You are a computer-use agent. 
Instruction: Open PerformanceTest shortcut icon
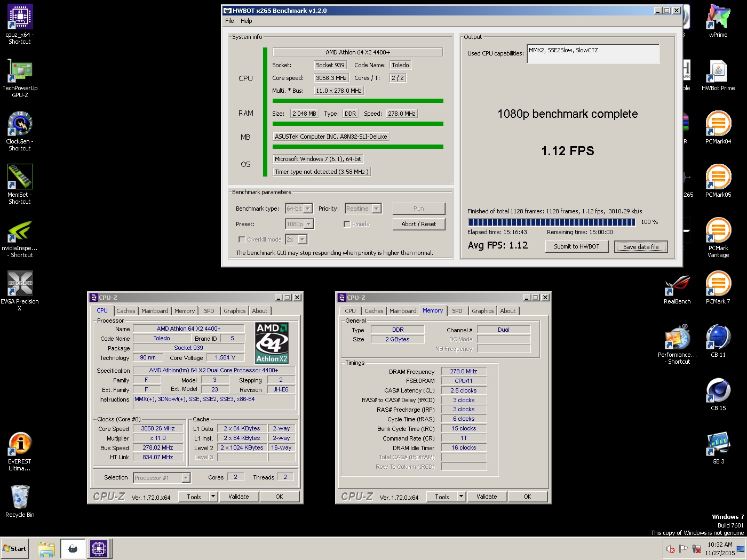[677, 344]
